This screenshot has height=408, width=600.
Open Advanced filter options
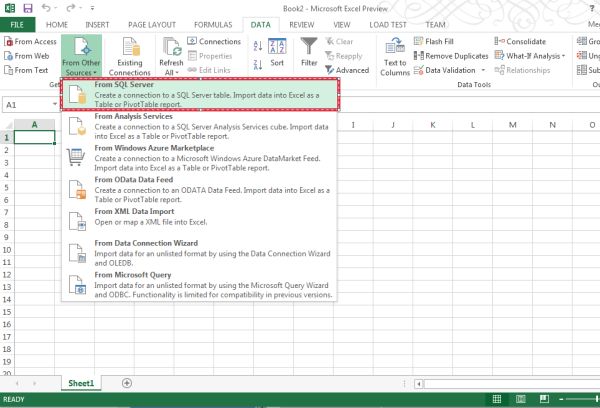pyautogui.click(x=347, y=70)
